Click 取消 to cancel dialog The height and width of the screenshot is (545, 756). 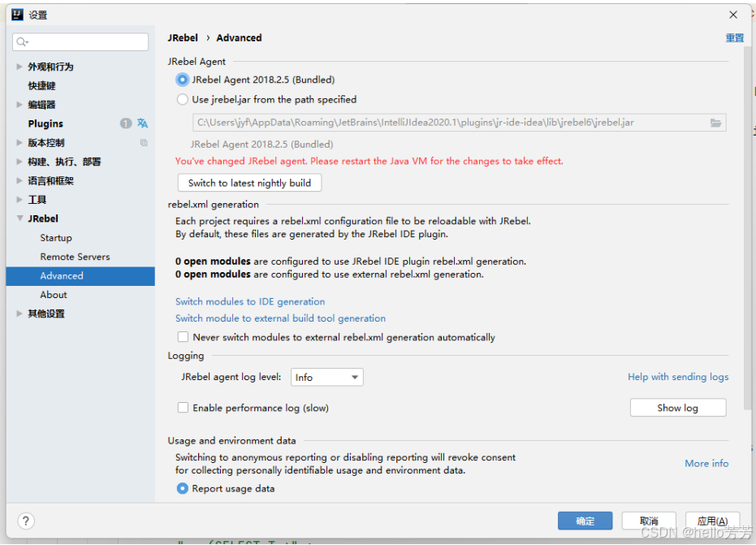649,521
